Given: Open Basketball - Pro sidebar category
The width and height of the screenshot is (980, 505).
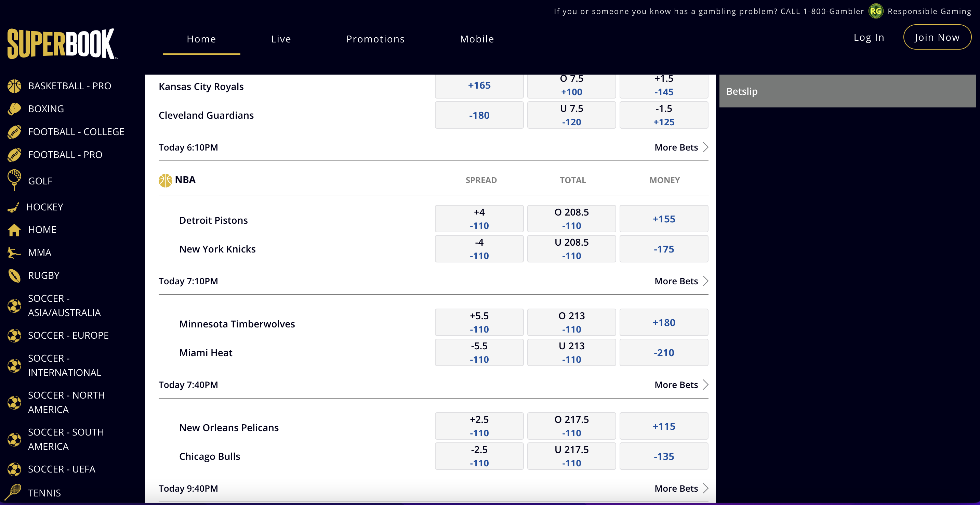Looking at the screenshot, I should [x=70, y=86].
